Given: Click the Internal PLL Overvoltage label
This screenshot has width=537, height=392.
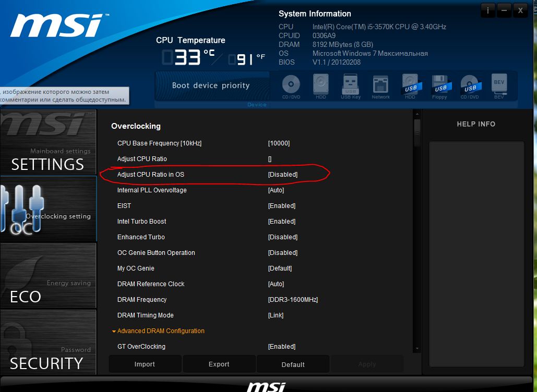Looking at the screenshot, I should [x=152, y=190].
